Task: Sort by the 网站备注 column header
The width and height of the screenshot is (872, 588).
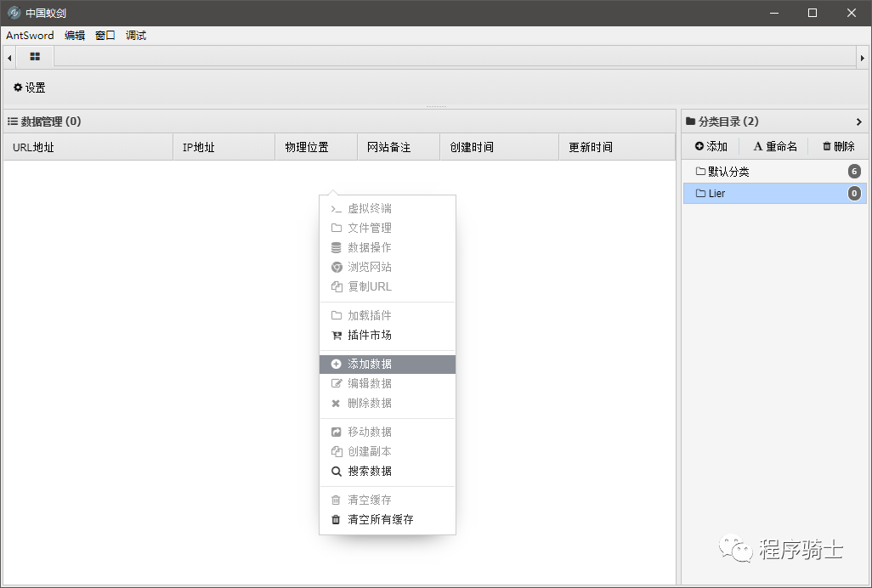Action: (x=399, y=147)
